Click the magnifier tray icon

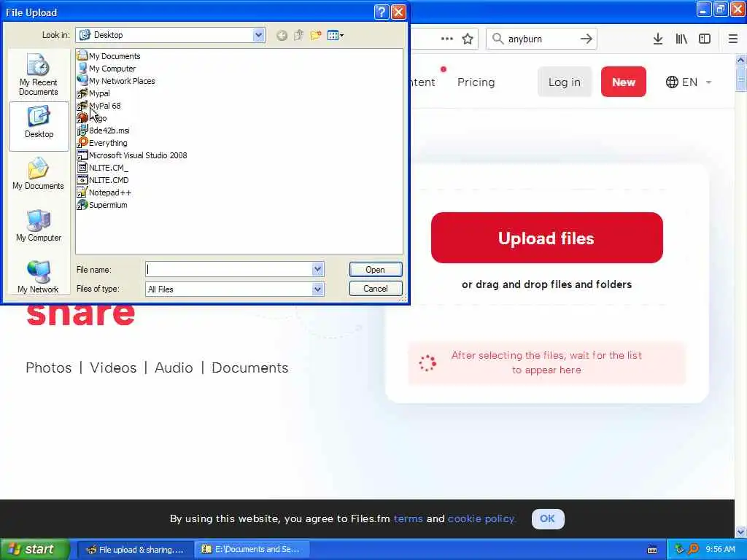click(x=693, y=549)
